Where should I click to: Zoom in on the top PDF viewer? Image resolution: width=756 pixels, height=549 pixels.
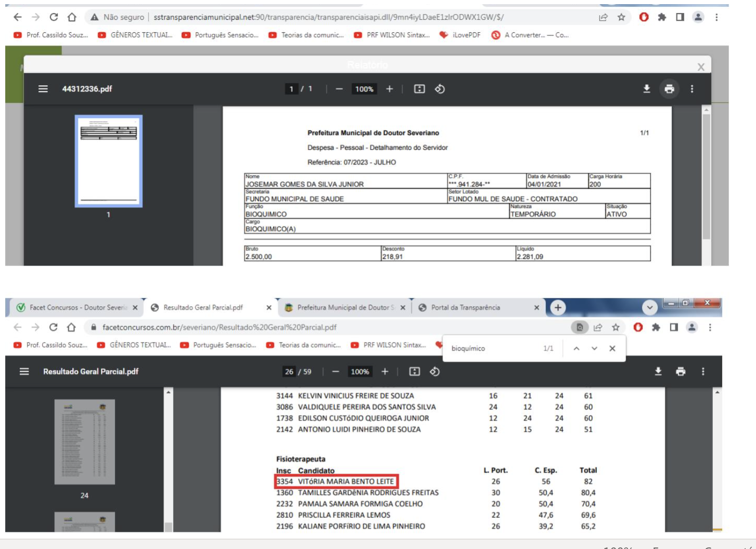coord(389,89)
